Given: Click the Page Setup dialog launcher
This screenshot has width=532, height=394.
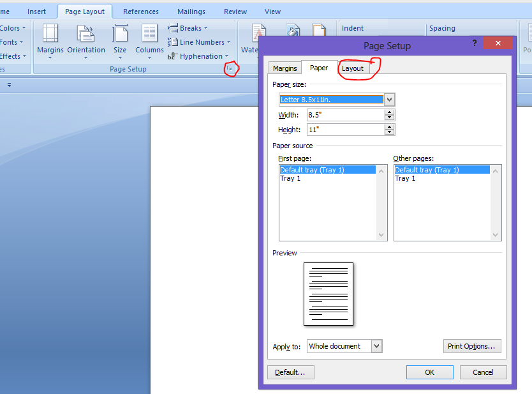Looking at the screenshot, I should pos(230,68).
